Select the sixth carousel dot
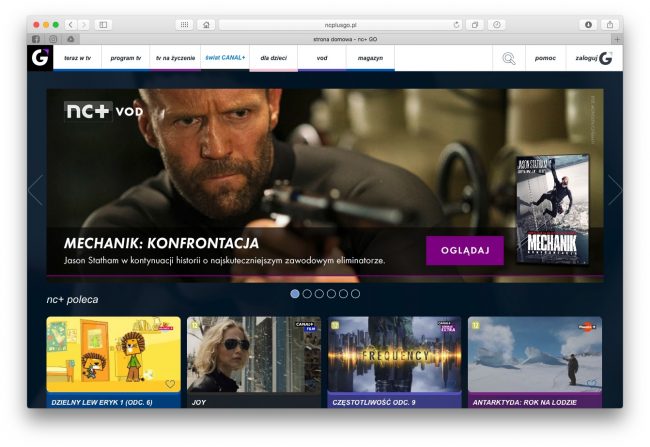Image resolution: width=650 pixels, height=447 pixels. click(355, 294)
